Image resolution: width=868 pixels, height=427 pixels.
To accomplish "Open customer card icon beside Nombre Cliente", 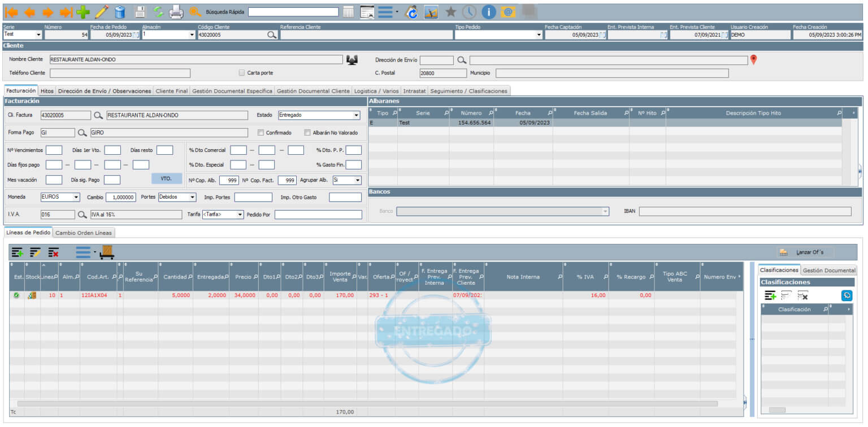I will (352, 59).
